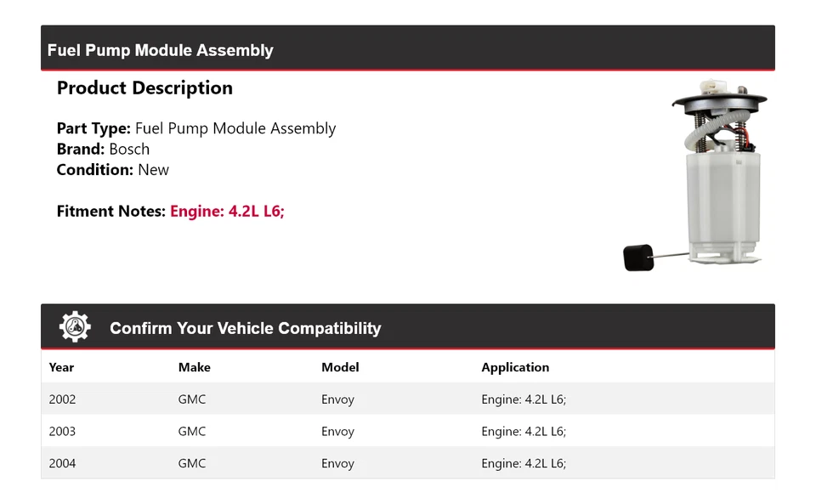Select the 2003 year cell
816x504 pixels.
pos(62,431)
